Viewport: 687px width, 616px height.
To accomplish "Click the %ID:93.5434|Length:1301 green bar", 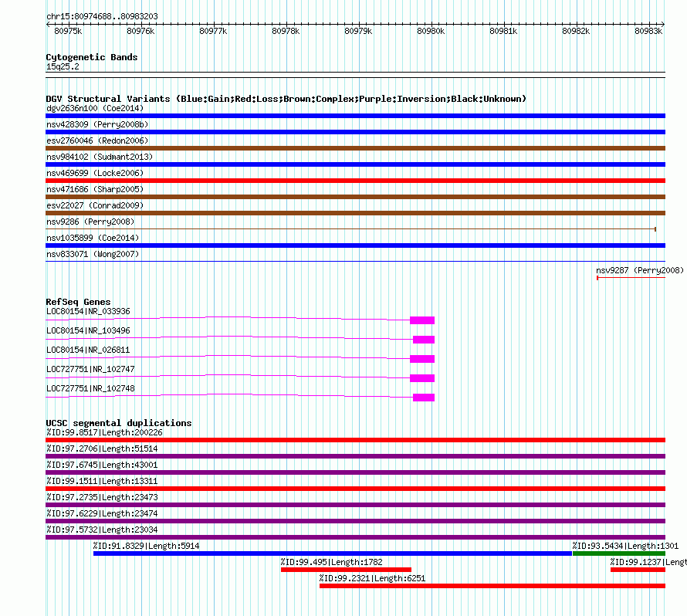I will (619, 553).
